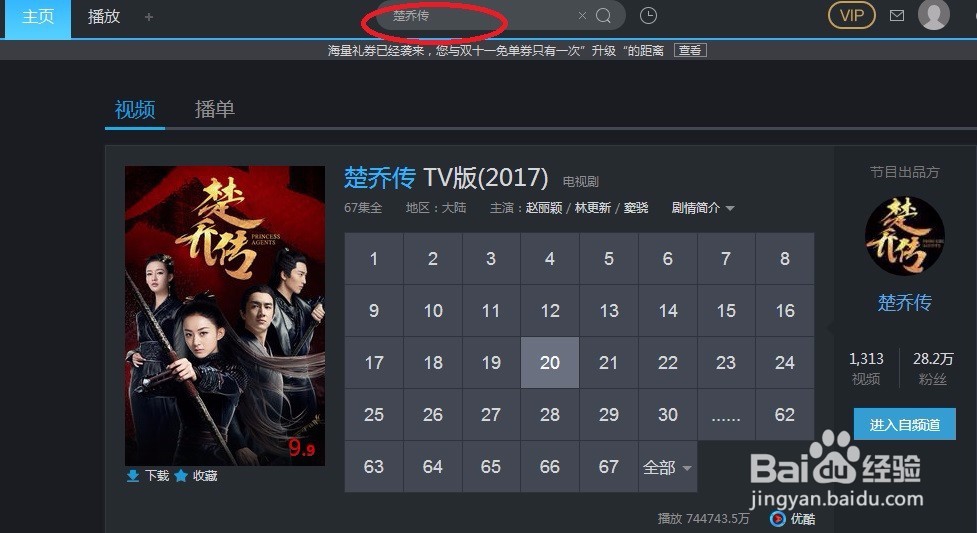Expand the 剧情简介 dropdown
Viewport: 977px width, 533px height.
(703, 208)
